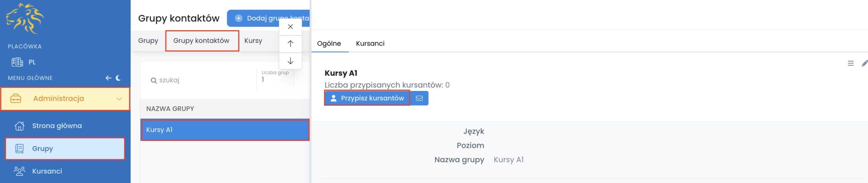
Task: Click the lion logo in the sidebar
Action: tap(24, 19)
